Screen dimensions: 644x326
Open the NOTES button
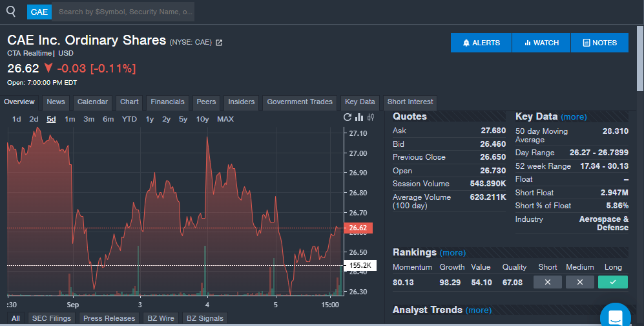599,43
